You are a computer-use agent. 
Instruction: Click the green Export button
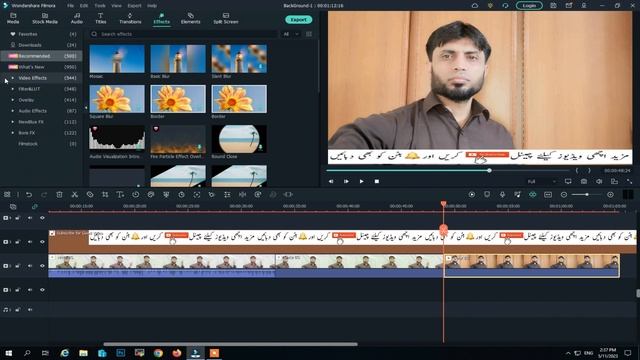coord(299,20)
